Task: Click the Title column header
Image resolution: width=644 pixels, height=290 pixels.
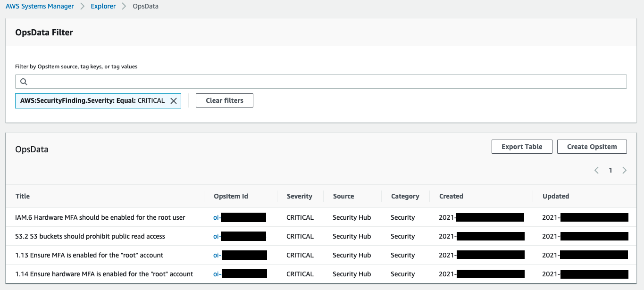Action: (x=22, y=196)
